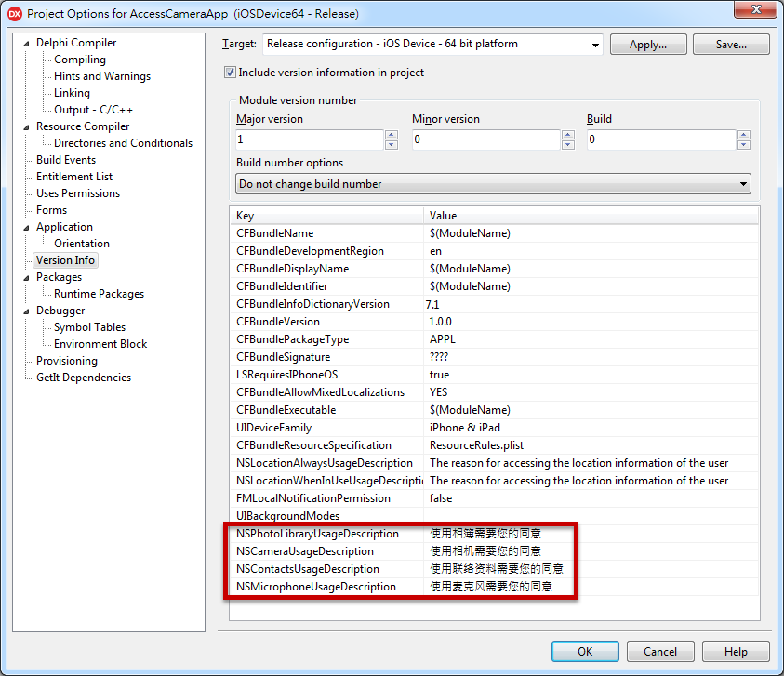Open the Provisioning page

pos(67,361)
